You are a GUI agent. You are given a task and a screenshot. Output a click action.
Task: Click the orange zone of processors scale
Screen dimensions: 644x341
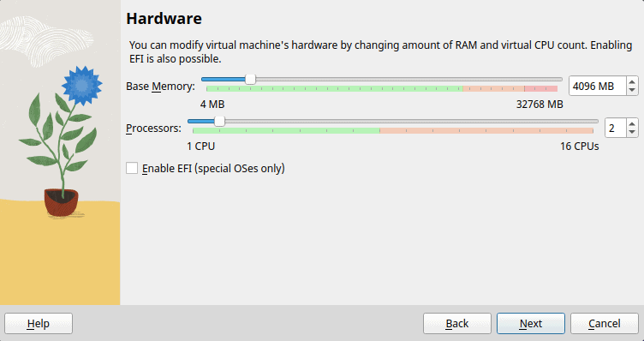pyautogui.click(x=486, y=130)
